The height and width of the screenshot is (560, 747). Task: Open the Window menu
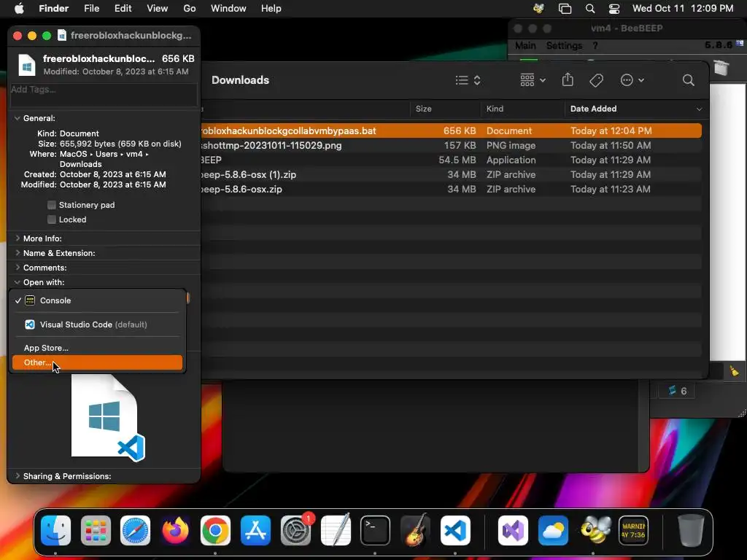tap(228, 9)
